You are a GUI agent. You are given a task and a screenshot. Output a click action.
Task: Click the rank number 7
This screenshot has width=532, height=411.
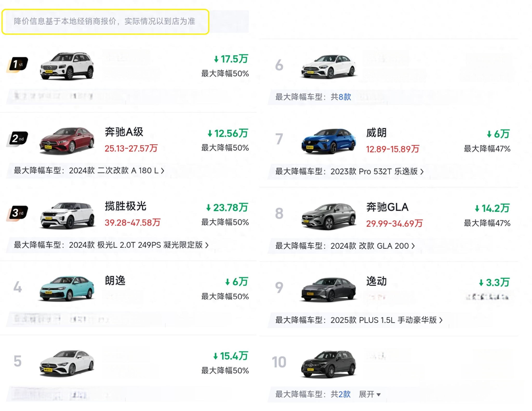[x=279, y=139]
